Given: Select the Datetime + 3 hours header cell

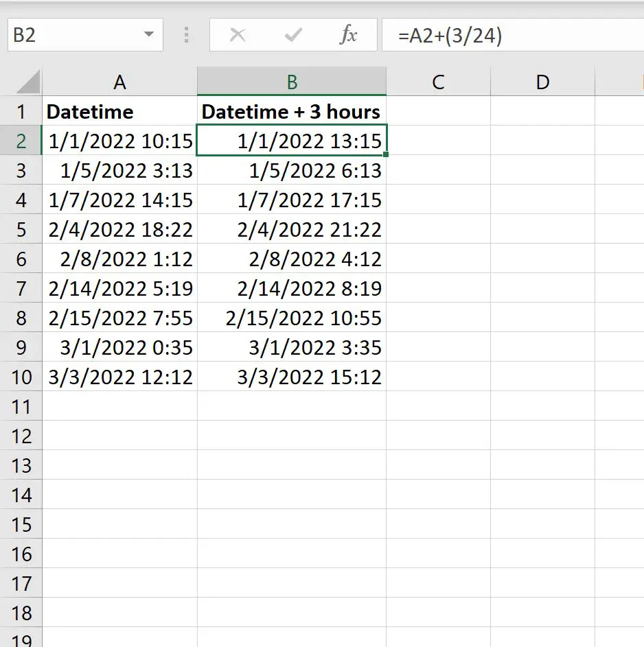Looking at the screenshot, I should coord(291,111).
